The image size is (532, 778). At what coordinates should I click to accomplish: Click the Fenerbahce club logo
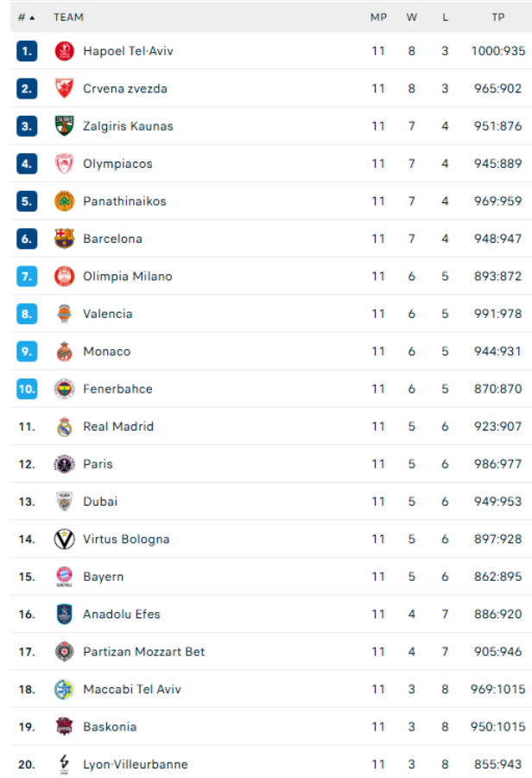64,389
